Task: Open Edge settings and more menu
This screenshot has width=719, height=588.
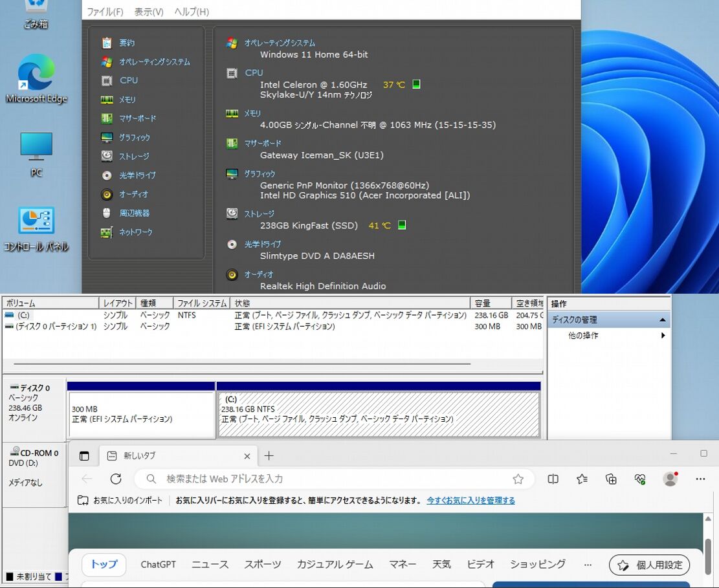Action: 700,479
